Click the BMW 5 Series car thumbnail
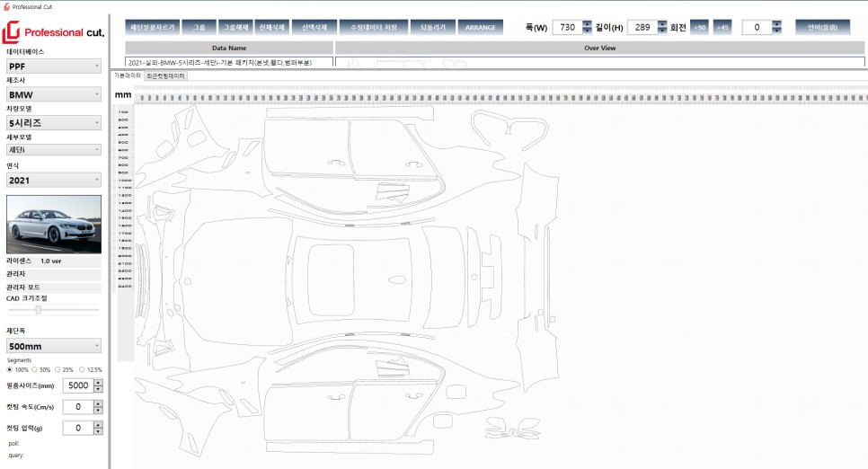The width and height of the screenshot is (868, 469). pos(54,225)
